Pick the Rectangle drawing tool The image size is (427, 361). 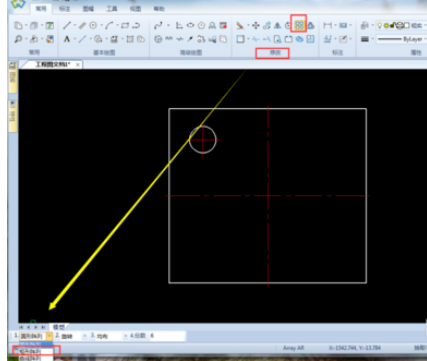(125, 25)
